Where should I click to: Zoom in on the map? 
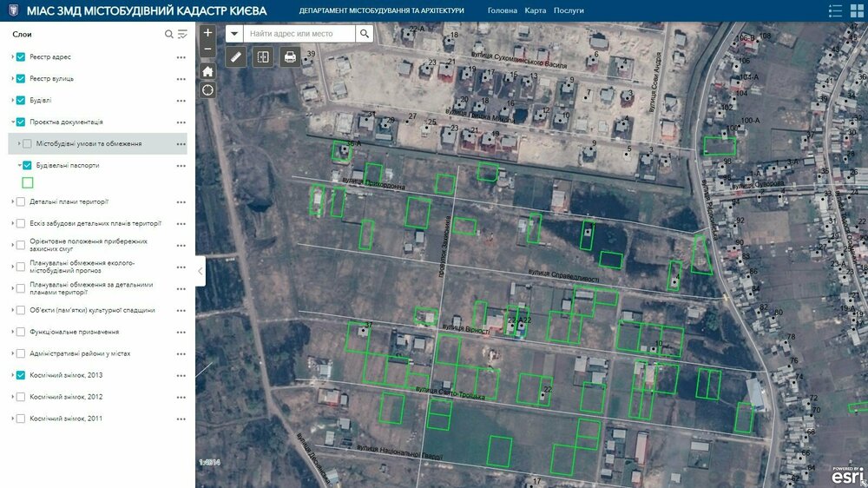click(x=207, y=33)
